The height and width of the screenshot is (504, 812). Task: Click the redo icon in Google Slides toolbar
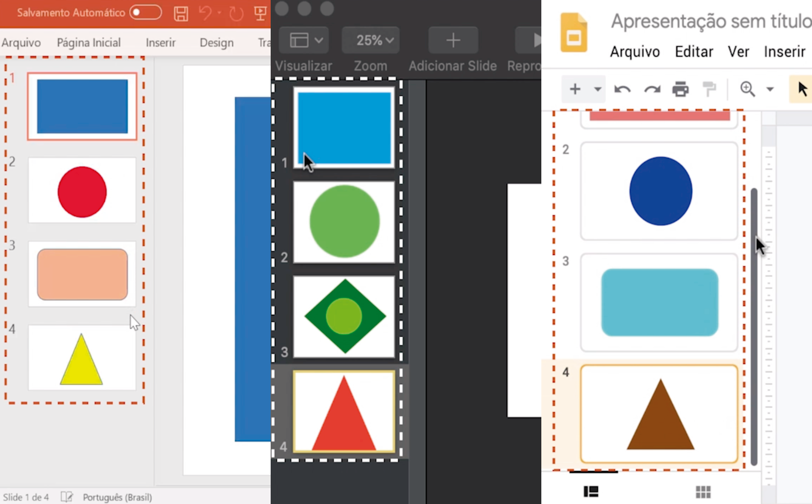tap(652, 89)
